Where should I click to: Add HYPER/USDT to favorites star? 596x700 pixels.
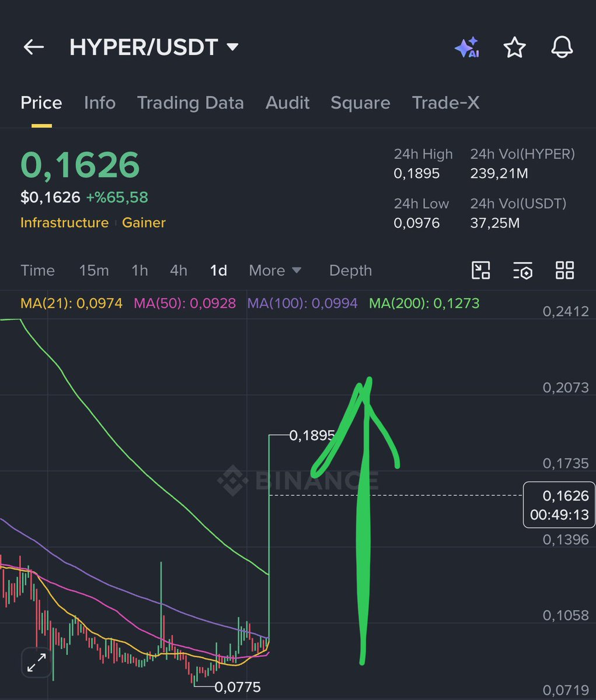514,47
